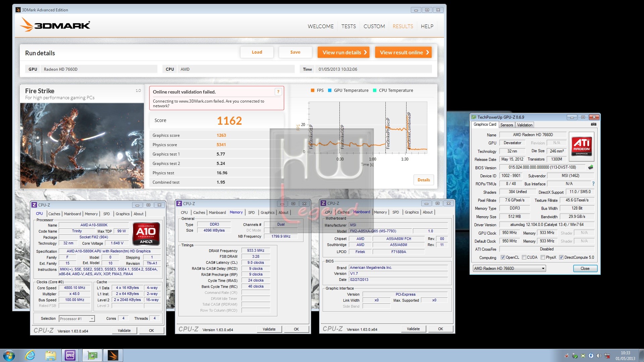This screenshot has width=644, height=362.
Task: Open the HELP section in 3DMark
Action: point(427,26)
